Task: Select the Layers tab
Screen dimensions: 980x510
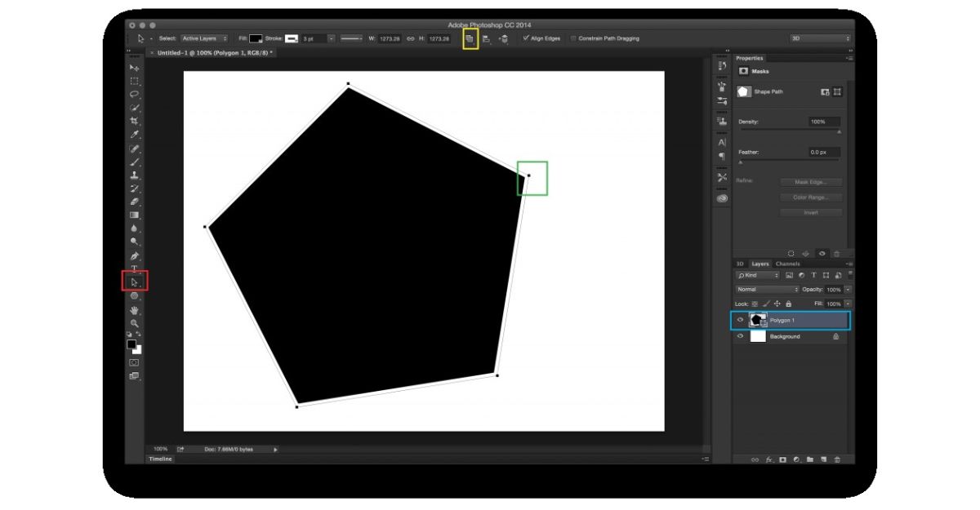Action: pyautogui.click(x=760, y=264)
